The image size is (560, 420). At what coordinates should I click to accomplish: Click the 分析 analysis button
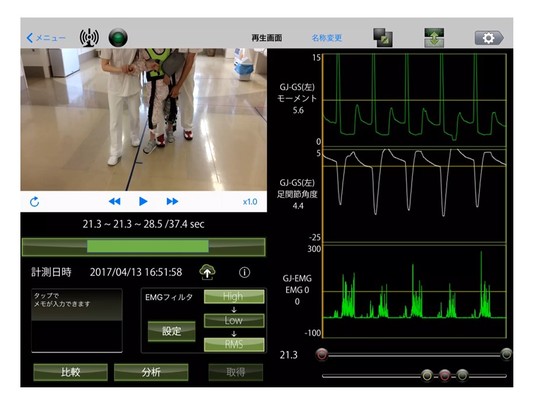point(151,372)
